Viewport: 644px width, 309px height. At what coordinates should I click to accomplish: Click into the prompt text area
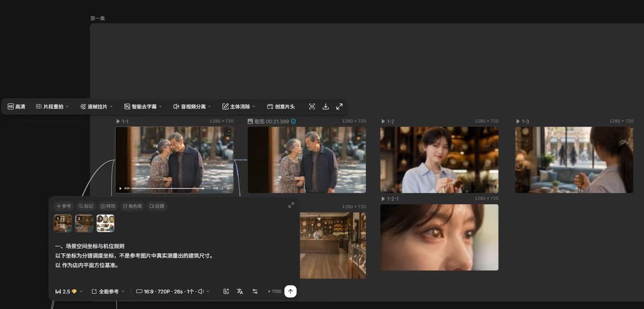(174, 256)
